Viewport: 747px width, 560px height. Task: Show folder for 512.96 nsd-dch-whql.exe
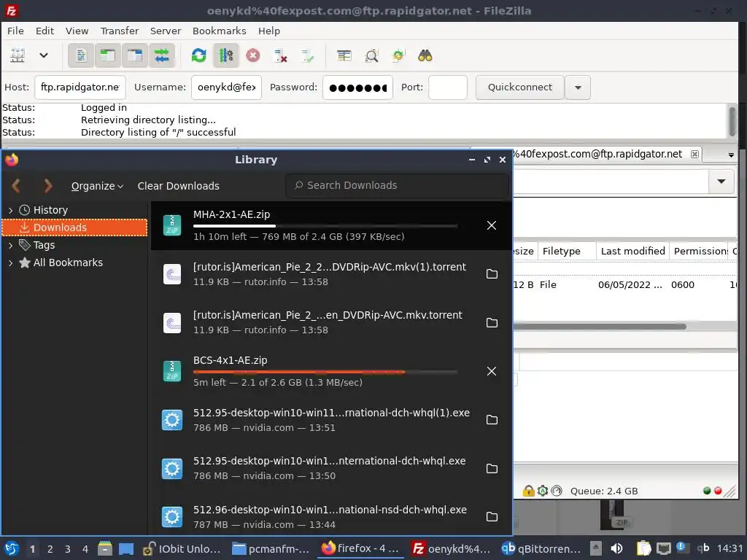point(492,517)
